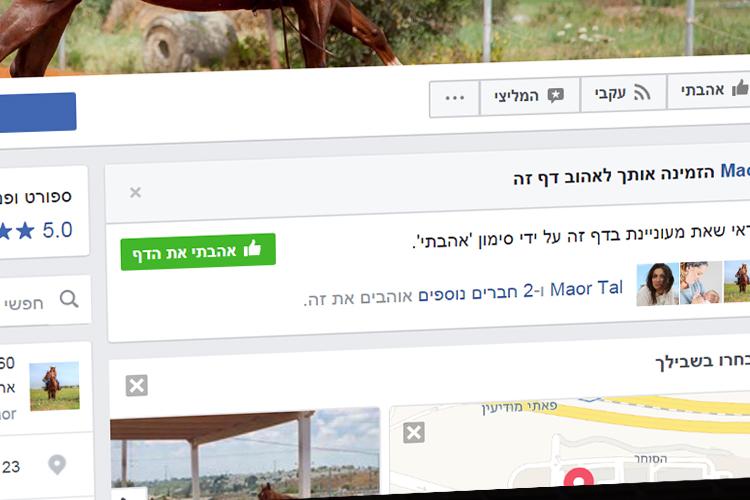Dismiss the page invitation with the small X
The height and width of the screenshot is (500, 750).
tap(135, 192)
